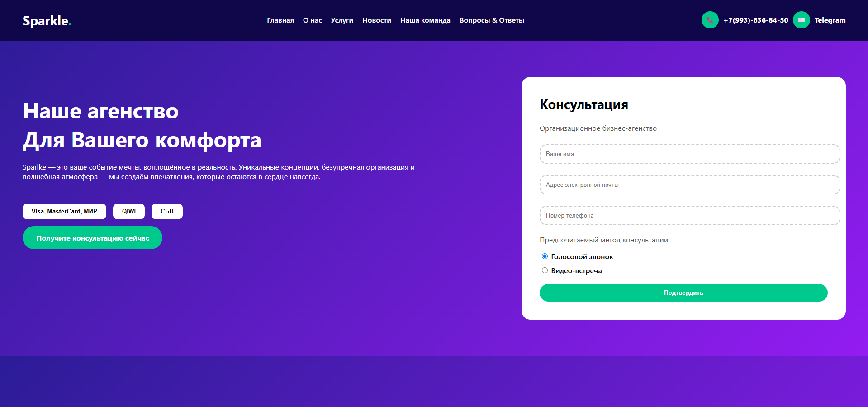Focus the Номер телефона input field

click(x=690, y=216)
